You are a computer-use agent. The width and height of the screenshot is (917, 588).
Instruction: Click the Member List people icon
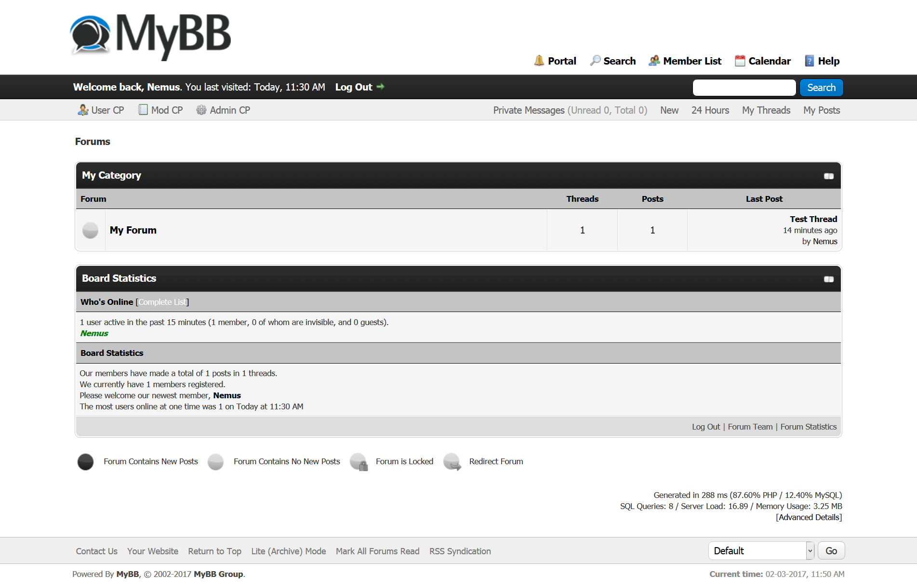coord(654,61)
